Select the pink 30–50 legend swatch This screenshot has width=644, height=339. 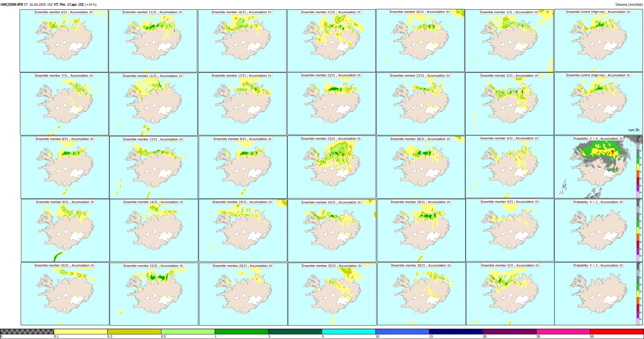click(x=563, y=332)
